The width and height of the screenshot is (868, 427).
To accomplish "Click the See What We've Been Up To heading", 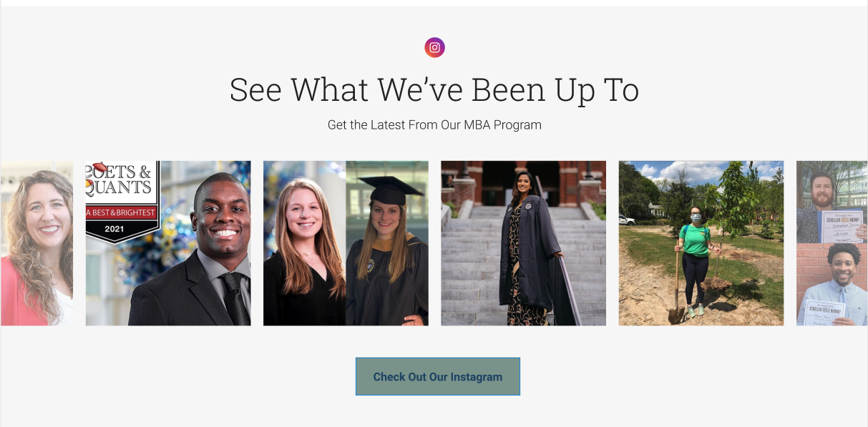I will (x=434, y=90).
